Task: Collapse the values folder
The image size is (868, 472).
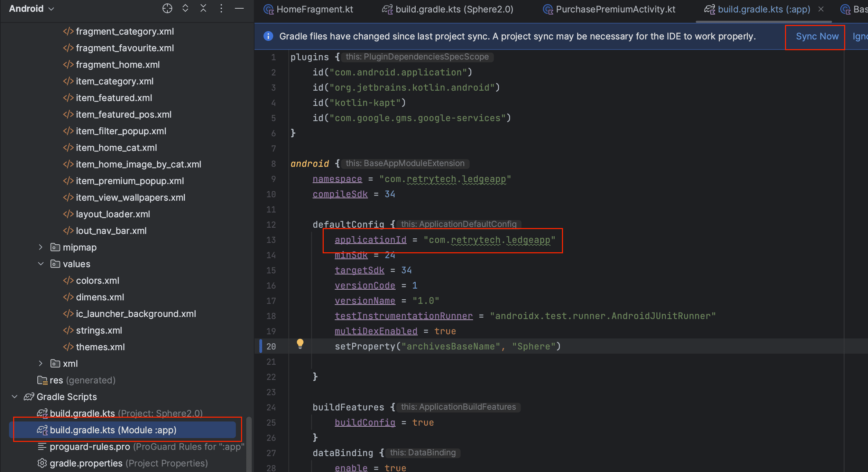Action: coord(40,264)
